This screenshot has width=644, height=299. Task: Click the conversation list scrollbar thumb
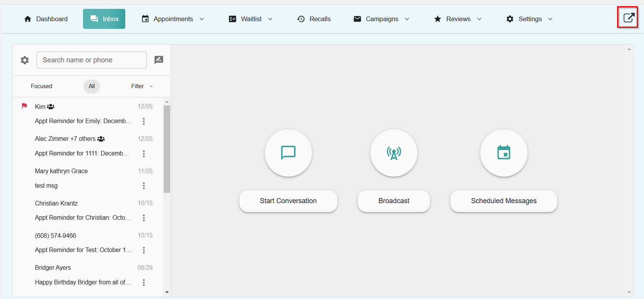coord(167,149)
